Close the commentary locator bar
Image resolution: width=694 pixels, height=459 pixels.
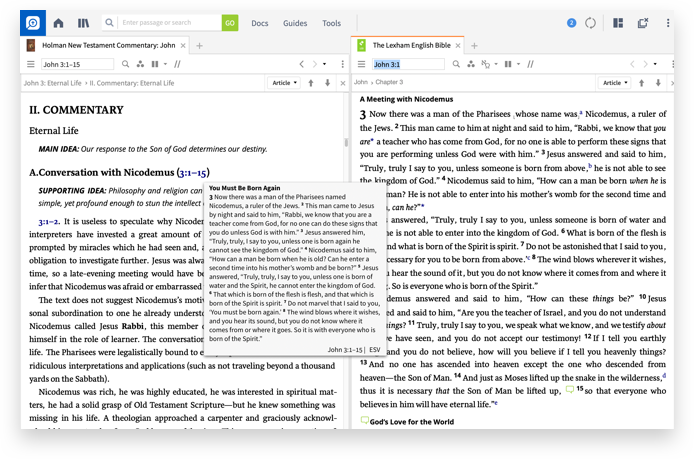pos(343,83)
